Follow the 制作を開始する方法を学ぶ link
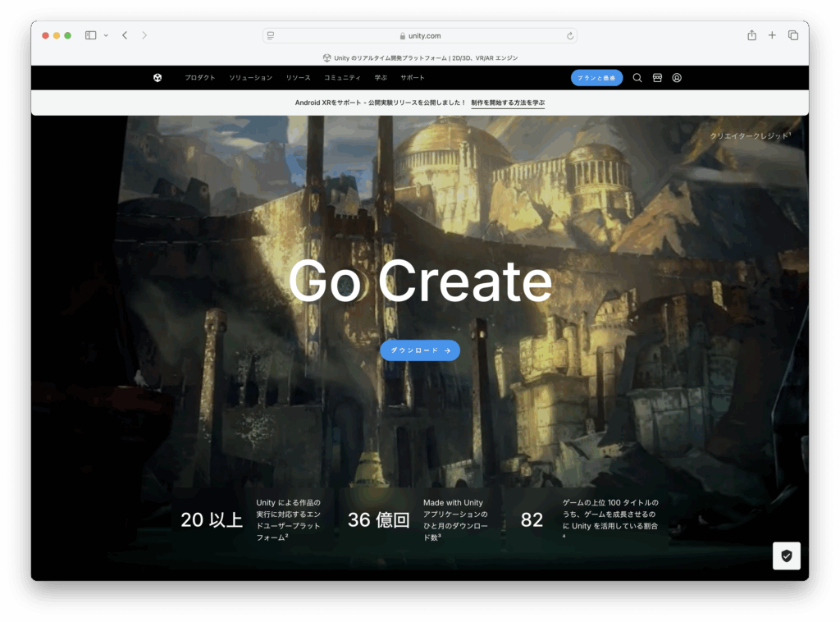The height and width of the screenshot is (622, 840). click(508, 103)
